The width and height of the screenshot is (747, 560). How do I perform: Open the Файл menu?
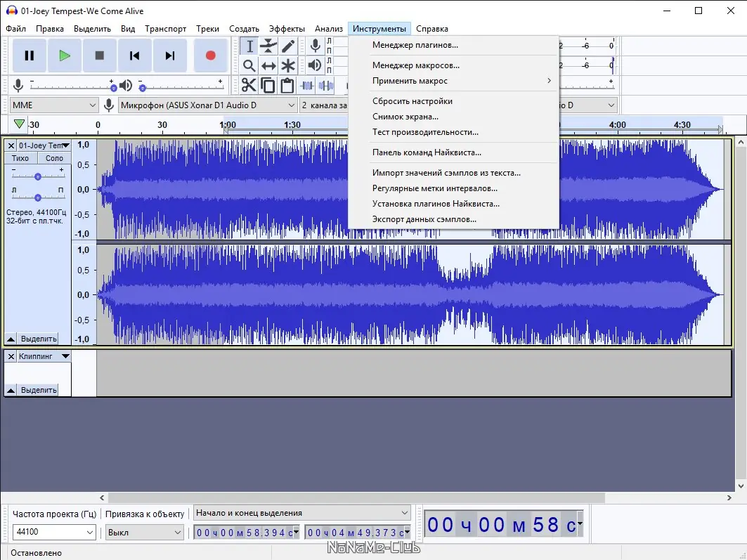(15, 29)
